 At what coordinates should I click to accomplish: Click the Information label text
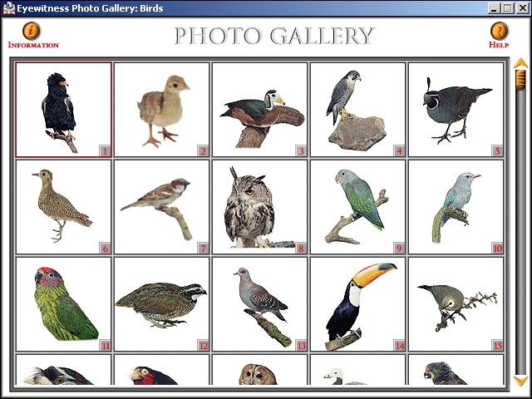tap(33, 45)
